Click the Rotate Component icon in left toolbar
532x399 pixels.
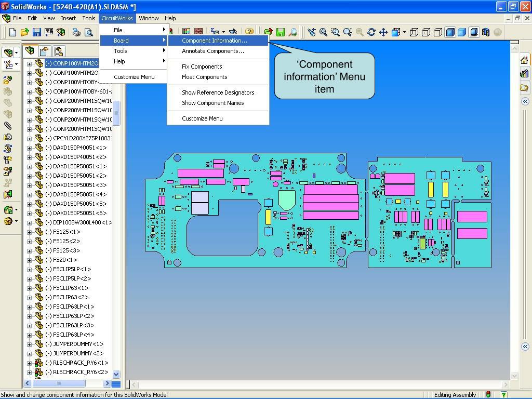[8, 148]
